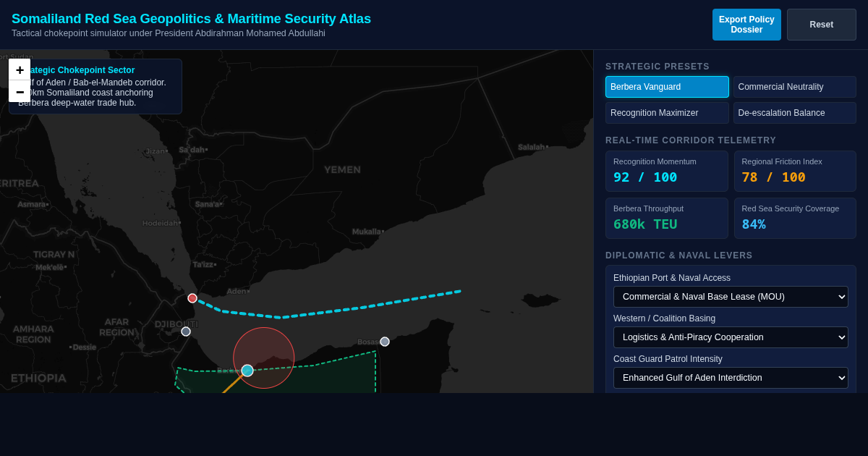Open the Coast Guard Patrol Intensity dropdown

[x=731, y=378]
